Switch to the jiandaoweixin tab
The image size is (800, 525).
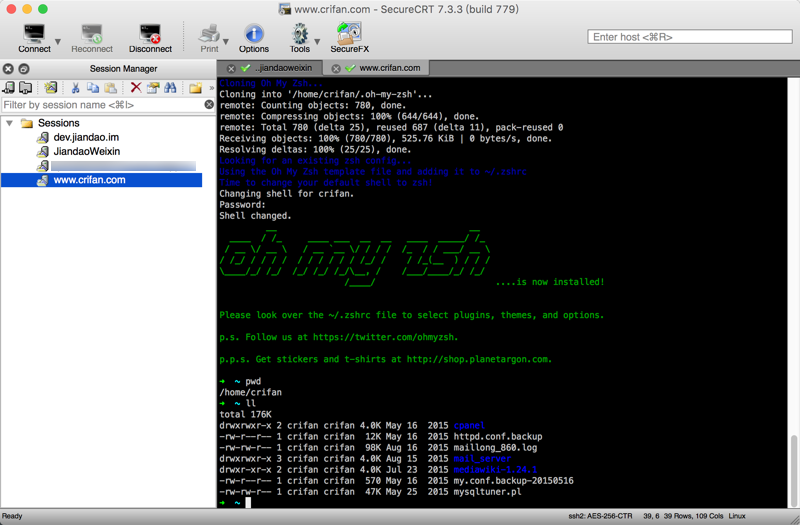click(283, 68)
